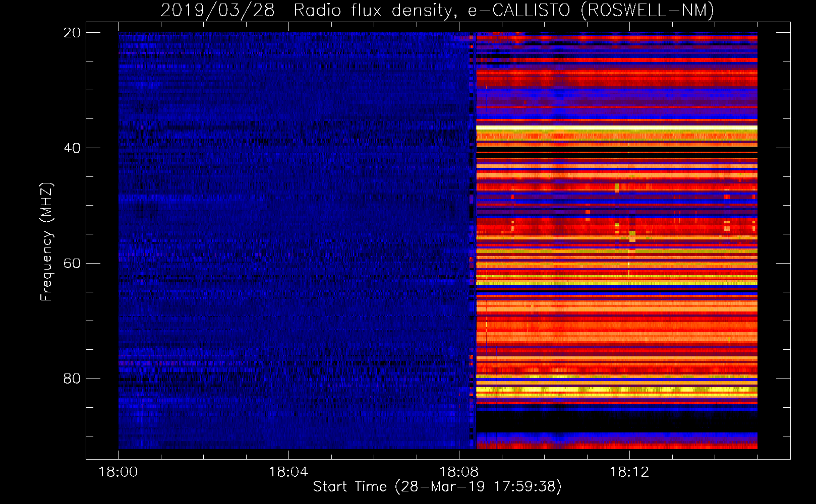The width and height of the screenshot is (816, 504).
Task: Click the 18:00 time tick label
Action: [x=118, y=472]
